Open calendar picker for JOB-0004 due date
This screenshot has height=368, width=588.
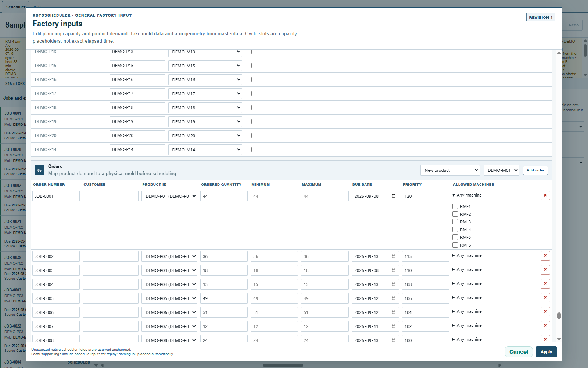point(394,284)
